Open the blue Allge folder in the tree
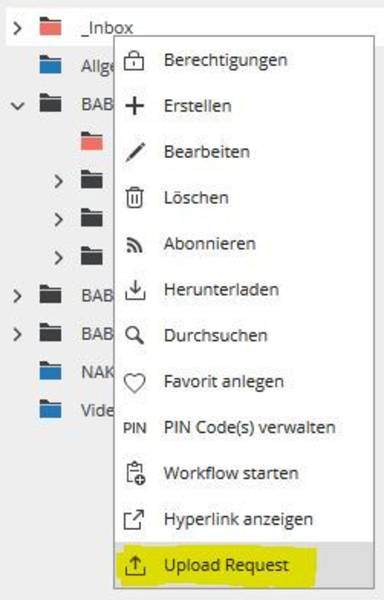 pyautogui.click(x=50, y=64)
